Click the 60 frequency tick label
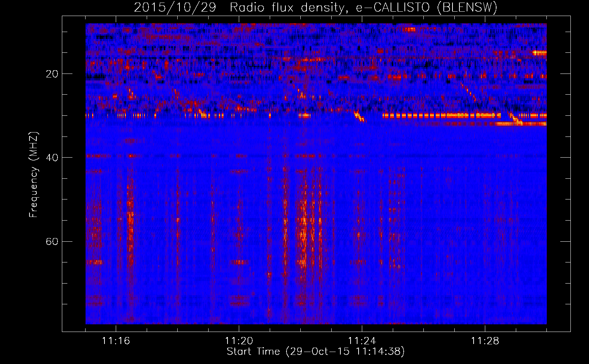This screenshot has width=589, height=364. click(x=52, y=241)
